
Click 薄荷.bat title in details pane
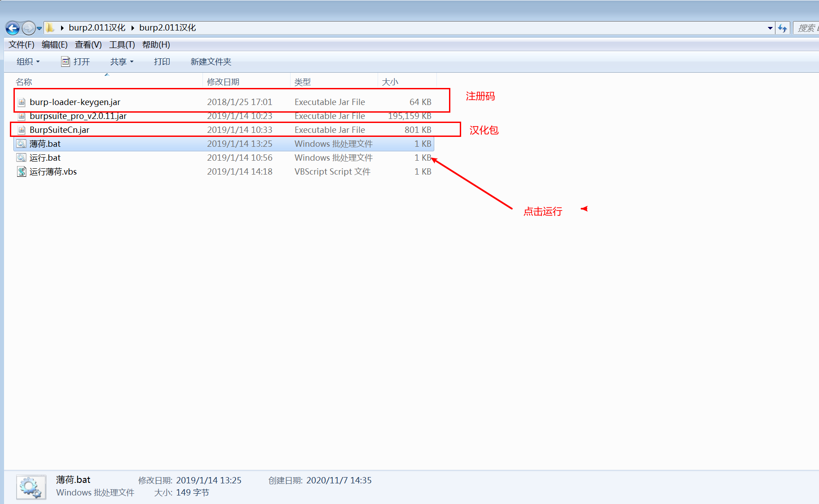pos(73,480)
